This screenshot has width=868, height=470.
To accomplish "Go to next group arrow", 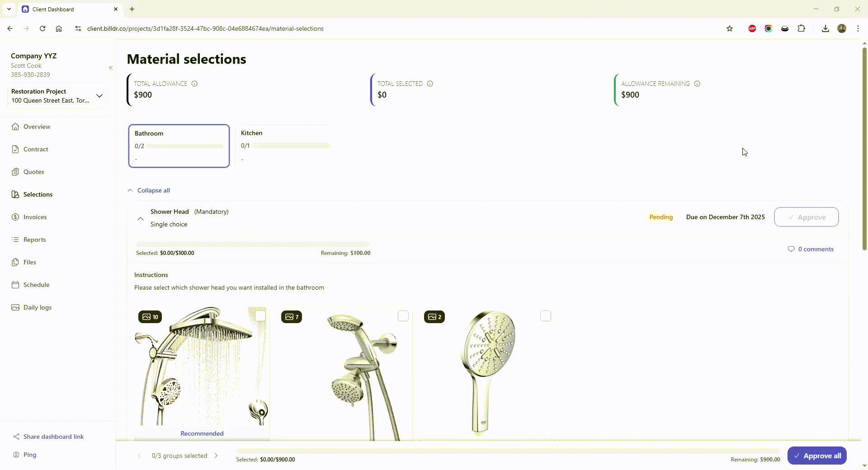I will click(x=216, y=456).
